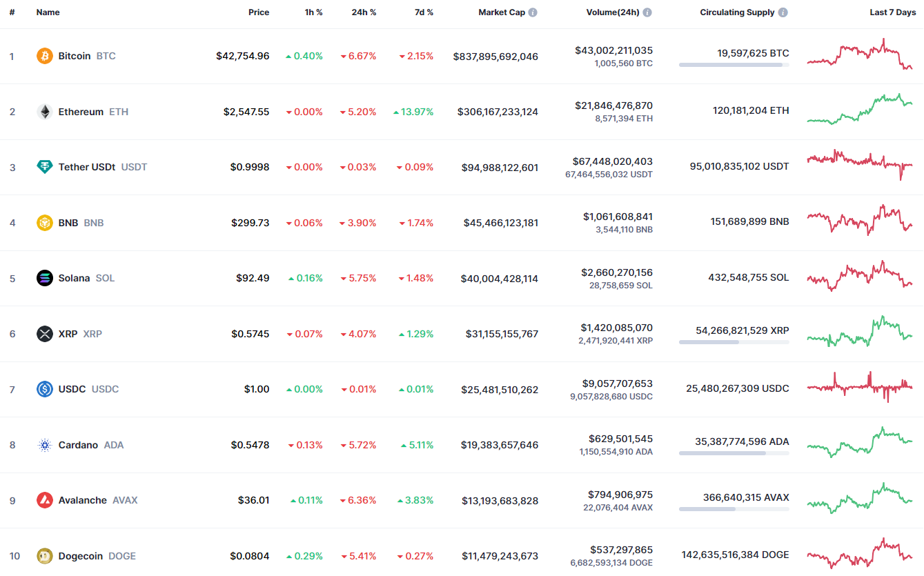
Task: Click the Solana logo icon
Action: click(45, 278)
